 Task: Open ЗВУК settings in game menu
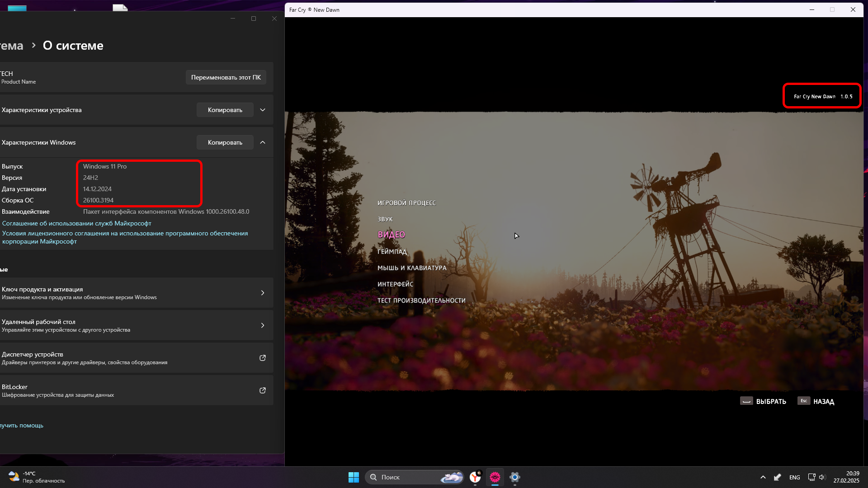point(385,219)
